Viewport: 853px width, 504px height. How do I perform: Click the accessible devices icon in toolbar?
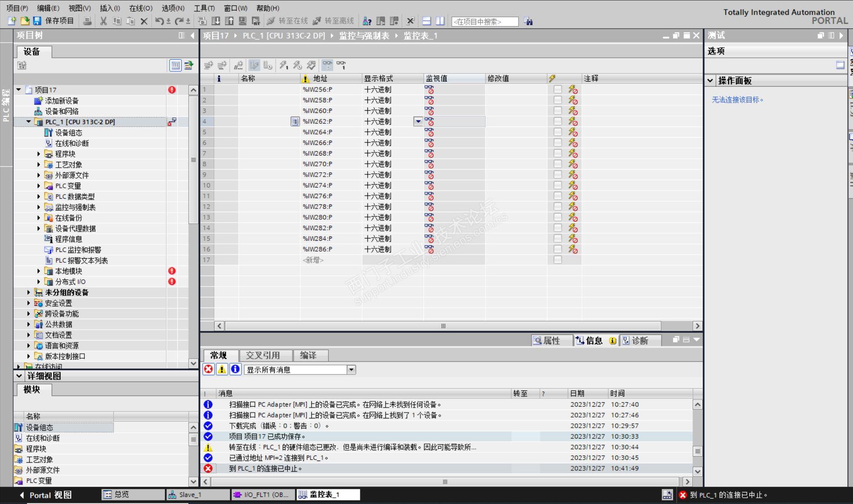367,21
